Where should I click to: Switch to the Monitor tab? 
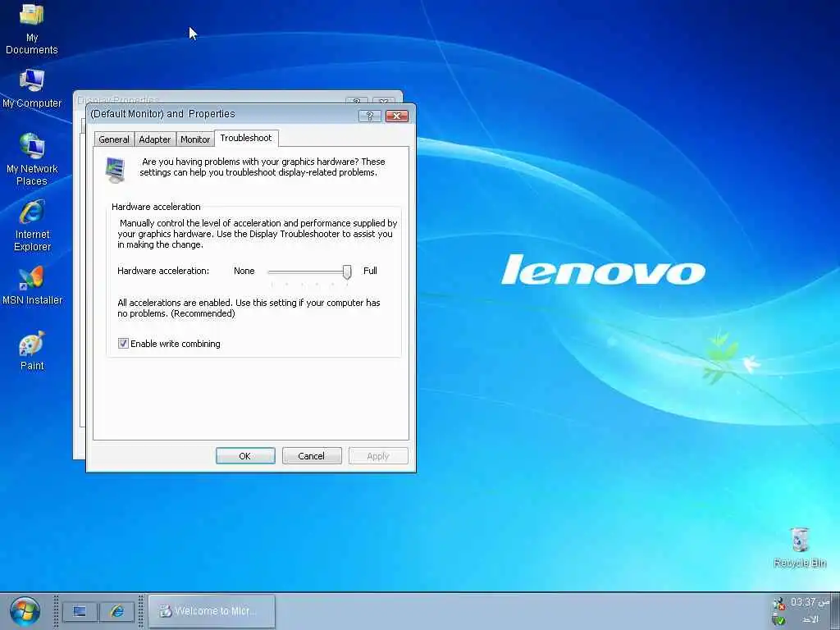tap(195, 139)
